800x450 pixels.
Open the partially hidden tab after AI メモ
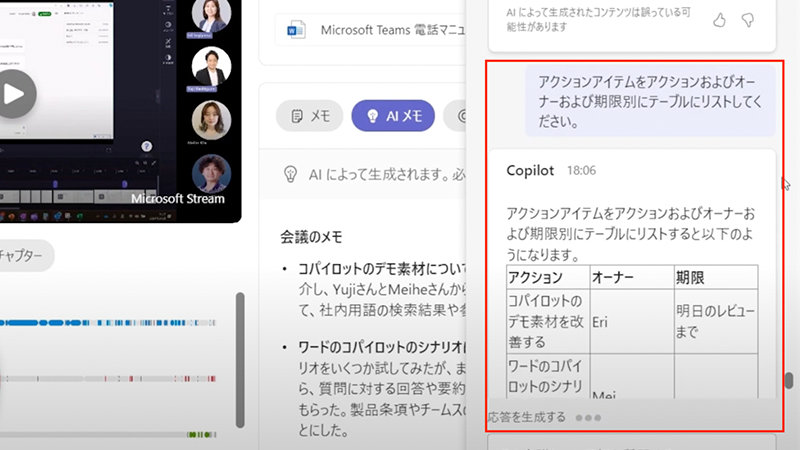tap(461, 116)
